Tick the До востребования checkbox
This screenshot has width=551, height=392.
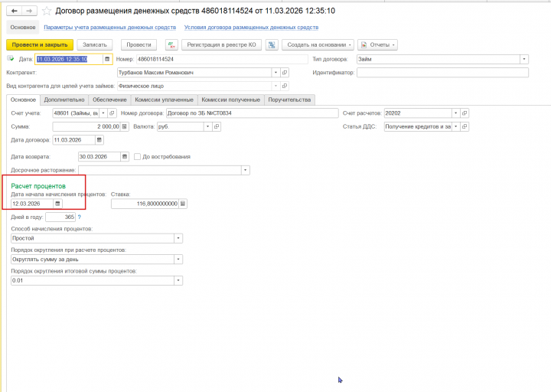click(138, 157)
